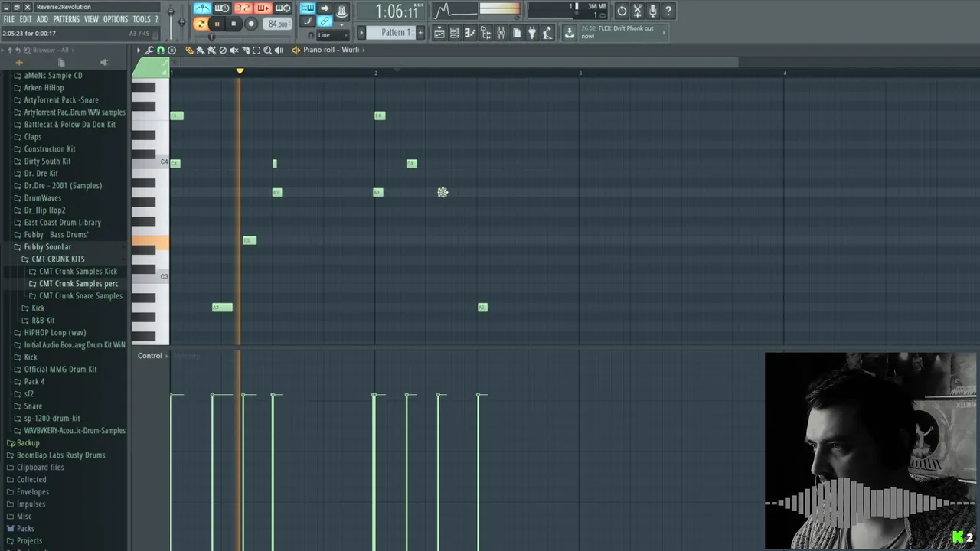Open the tempo tapper icon
Screen dimensions: 980x551
point(547,32)
